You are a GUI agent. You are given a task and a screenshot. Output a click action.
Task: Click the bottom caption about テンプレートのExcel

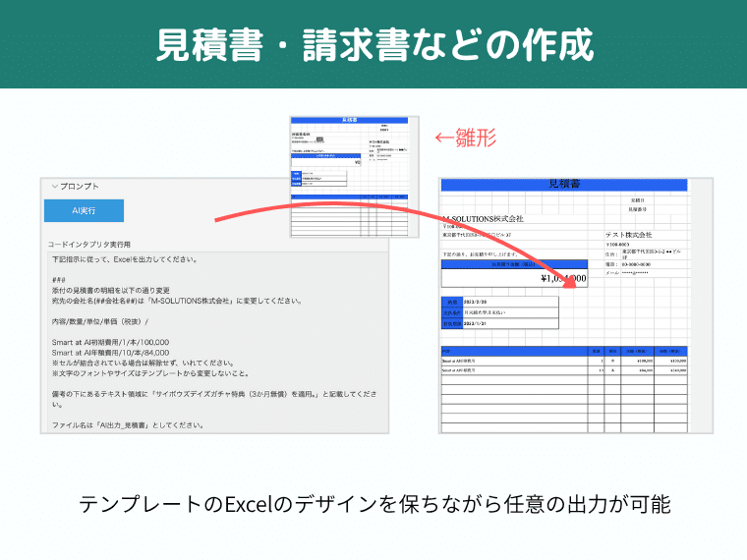(373, 505)
